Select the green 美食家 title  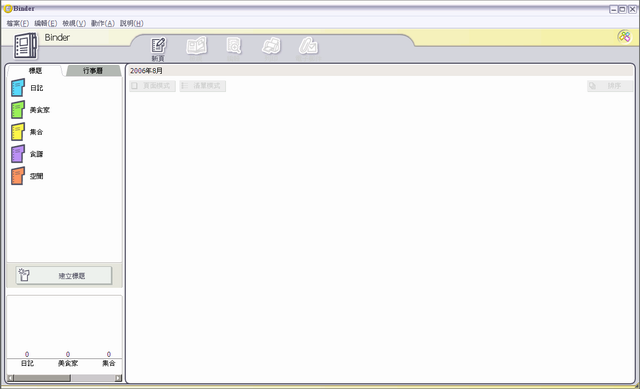point(30,110)
